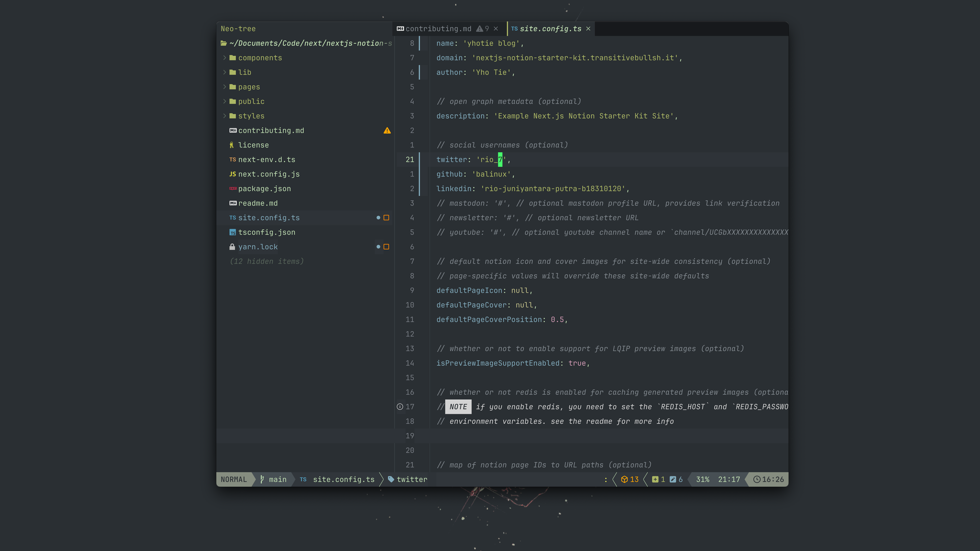Click the git branch icon in statusline
Viewport: 980px width, 551px height.
[x=262, y=479]
